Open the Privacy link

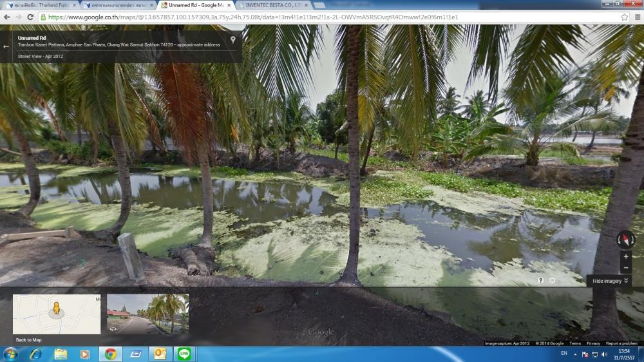coord(593,343)
